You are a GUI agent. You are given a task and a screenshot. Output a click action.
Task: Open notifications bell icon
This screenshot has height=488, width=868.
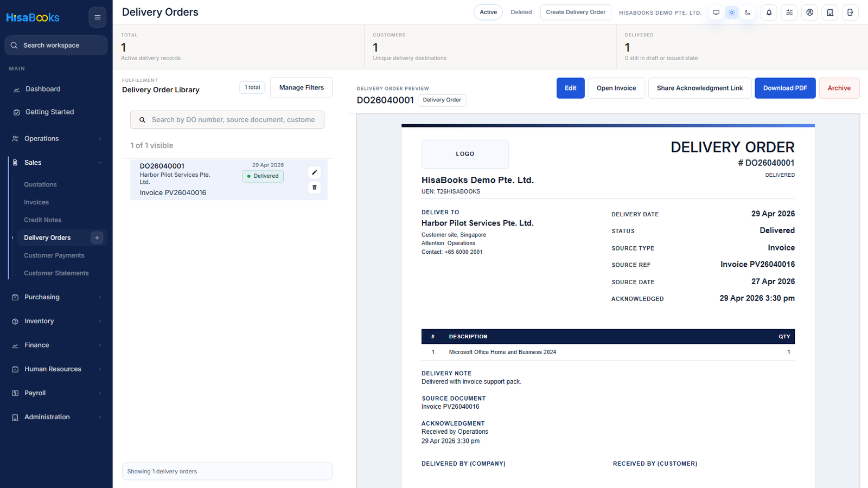pyautogui.click(x=769, y=12)
